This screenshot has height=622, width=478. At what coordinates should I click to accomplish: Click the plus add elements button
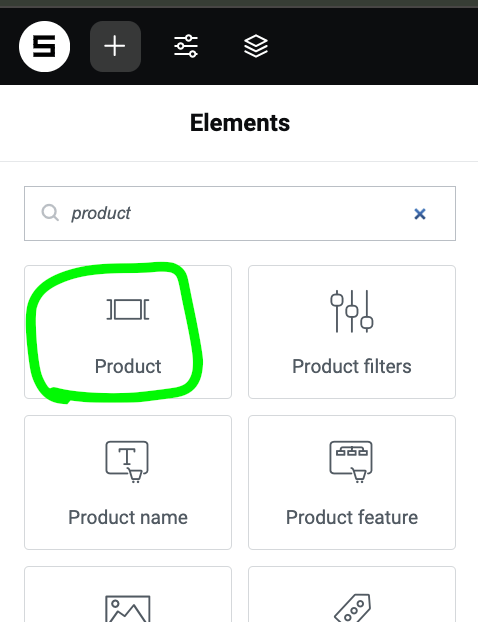pos(115,46)
